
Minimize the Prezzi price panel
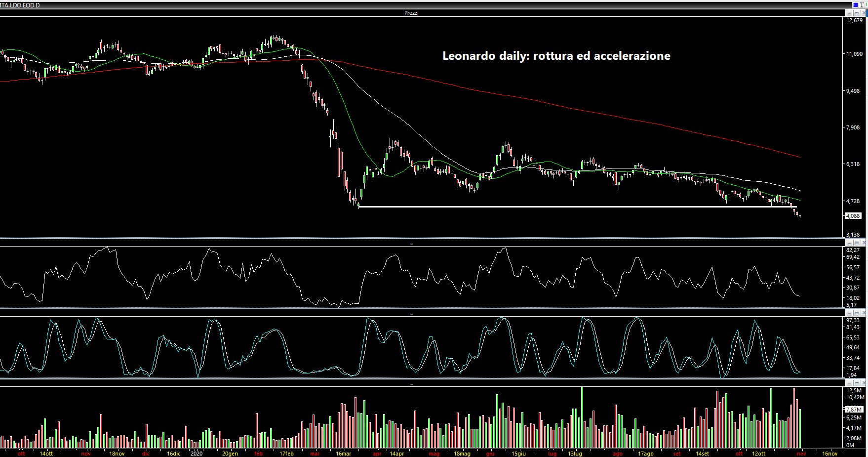[x=849, y=13]
